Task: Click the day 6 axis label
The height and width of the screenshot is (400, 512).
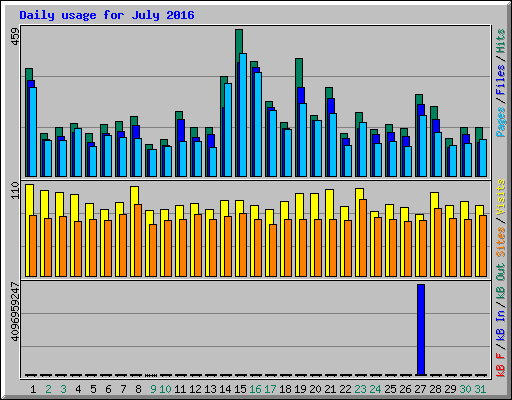Action: pos(108,389)
